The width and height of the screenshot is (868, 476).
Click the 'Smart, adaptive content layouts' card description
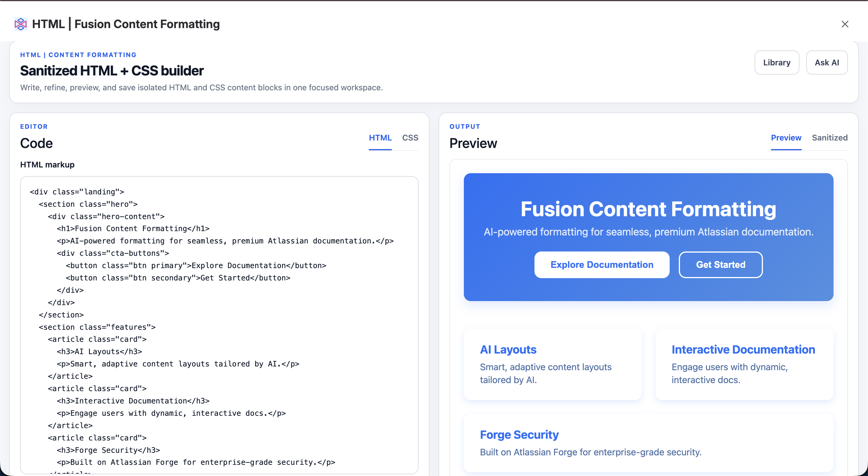[x=546, y=373]
